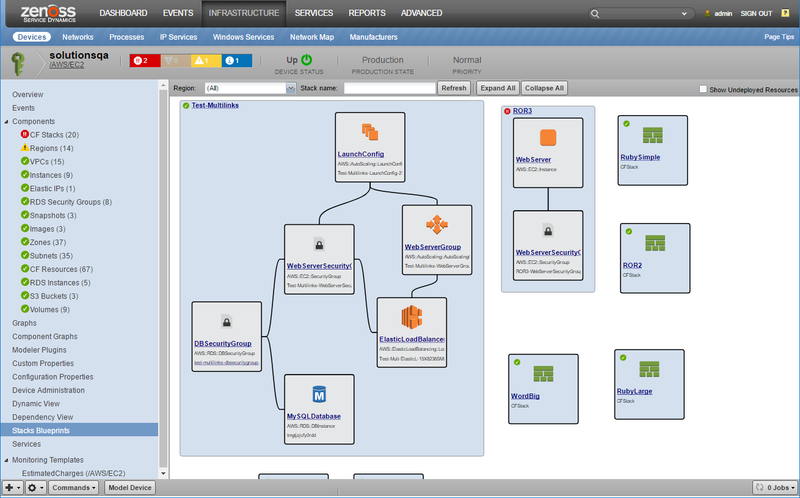The width and height of the screenshot is (800, 498).
Task: Click the jobs refresh icon
Action: click(760, 487)
